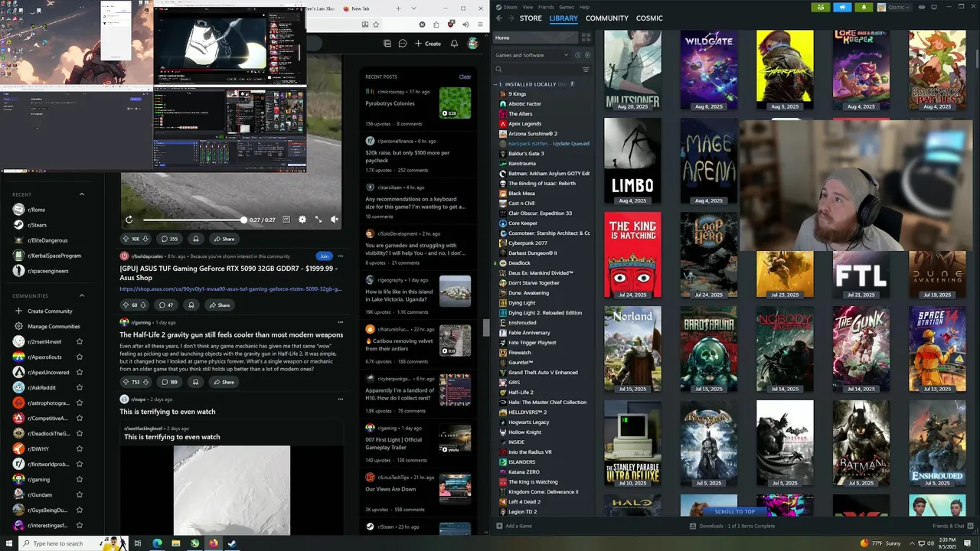This screenshot has height=551, width=980.
Task: Toggle ready-to-play filter in Steam library
Action: coord(587,55)
